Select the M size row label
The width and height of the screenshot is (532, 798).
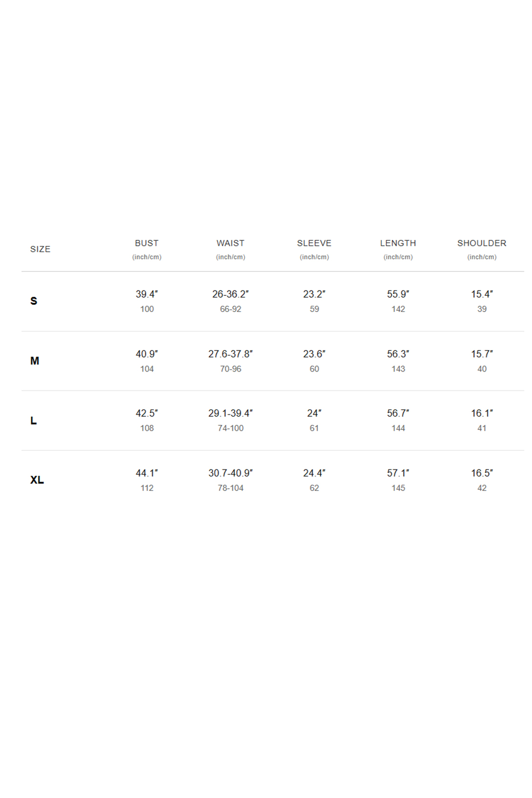pyautogui.click(x=35, y=361)
